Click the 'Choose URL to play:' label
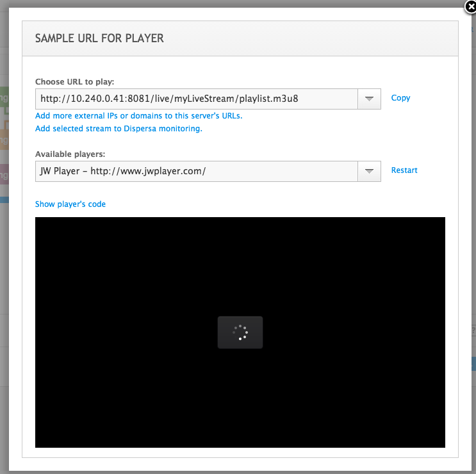This screenshot has height=474, width=476. click(74, 82)
